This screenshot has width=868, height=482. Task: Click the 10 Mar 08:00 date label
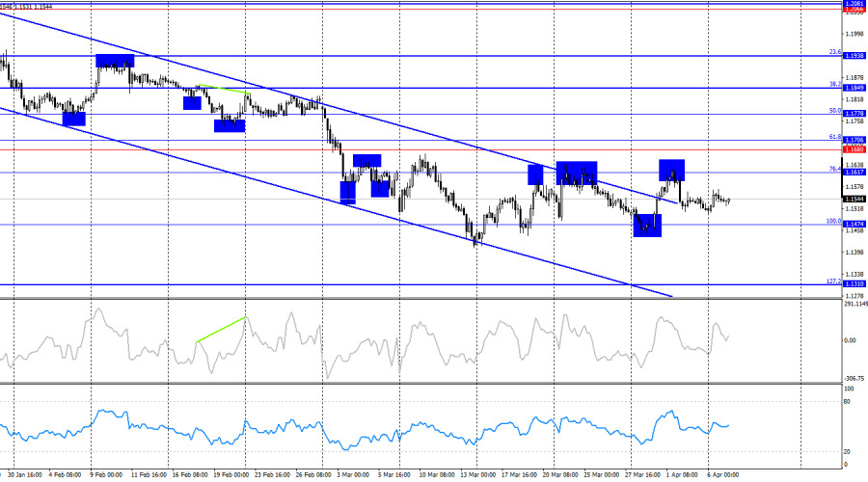437,475
